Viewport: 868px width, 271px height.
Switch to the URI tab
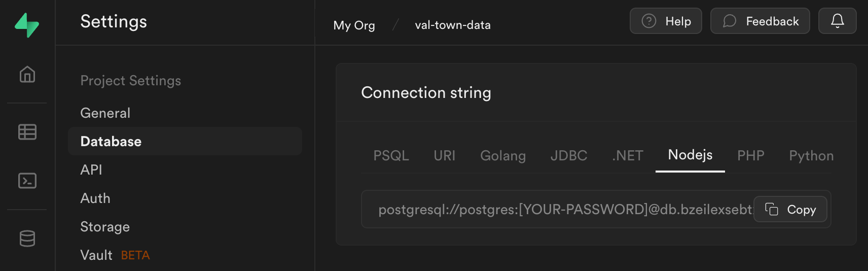pos(445,155)
